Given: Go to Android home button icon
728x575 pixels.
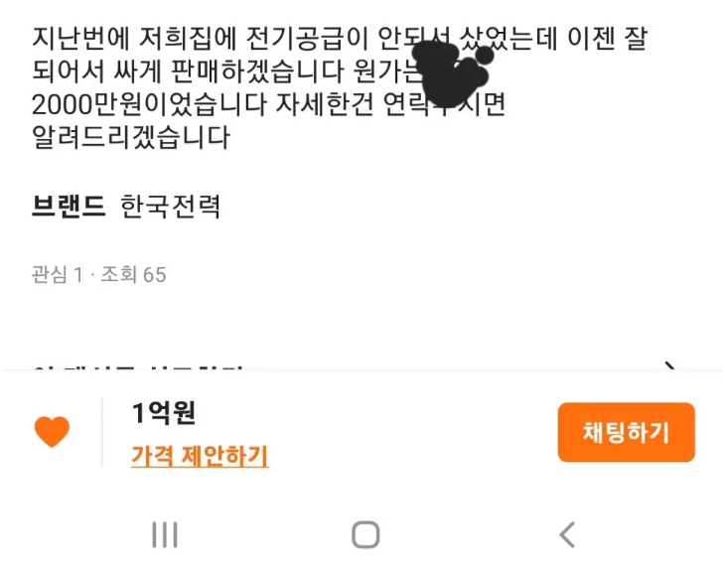Looking at the screenshot, I should click(365, 534).
